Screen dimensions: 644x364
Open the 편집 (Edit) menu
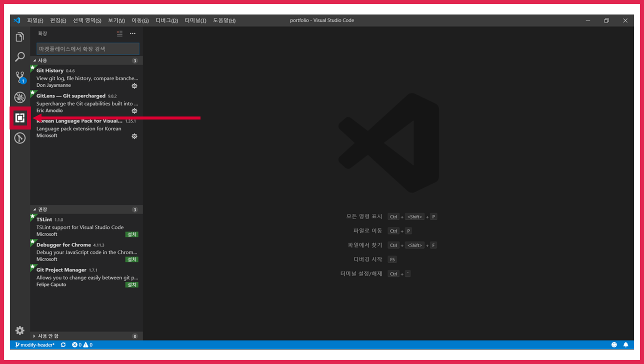point(58,20)
